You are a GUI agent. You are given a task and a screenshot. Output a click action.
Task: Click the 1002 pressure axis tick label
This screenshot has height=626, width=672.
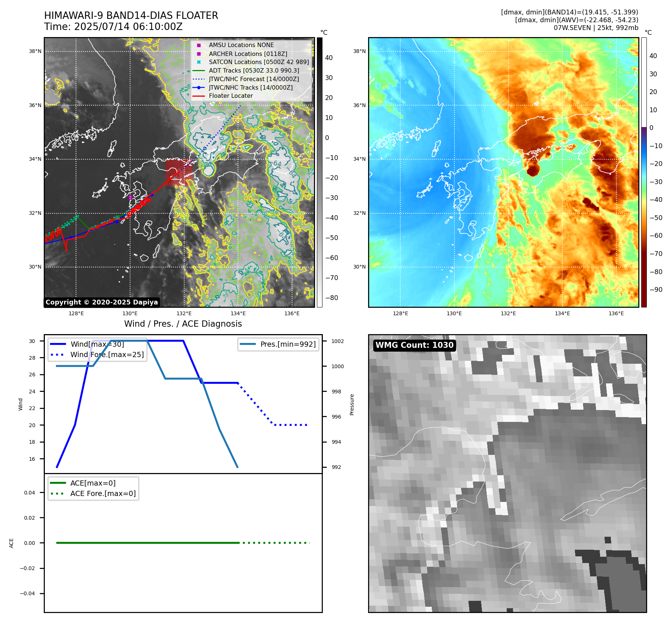(x=338, y=341)
